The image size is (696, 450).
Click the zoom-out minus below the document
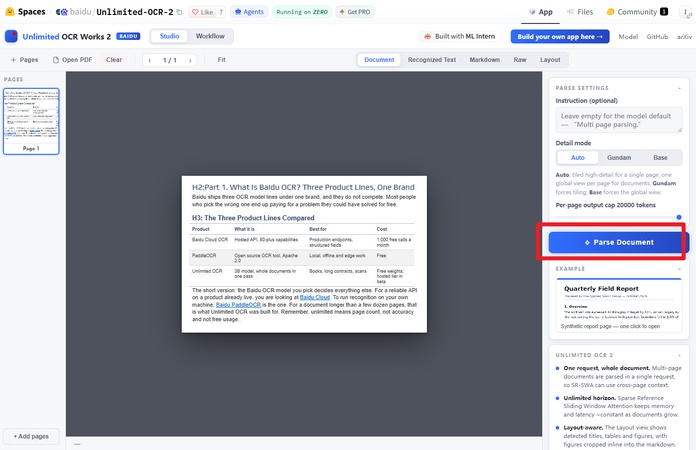[x=77, y=444]
